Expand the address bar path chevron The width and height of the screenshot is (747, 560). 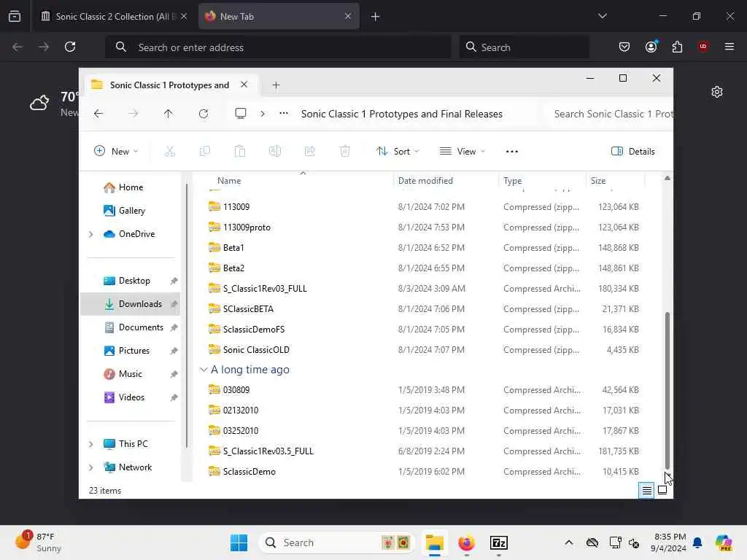pyautogui.click(x=263, y=114)
